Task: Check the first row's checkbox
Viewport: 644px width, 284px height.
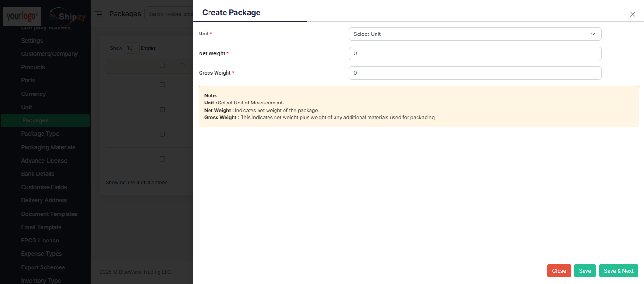Action: pos(162,85)
